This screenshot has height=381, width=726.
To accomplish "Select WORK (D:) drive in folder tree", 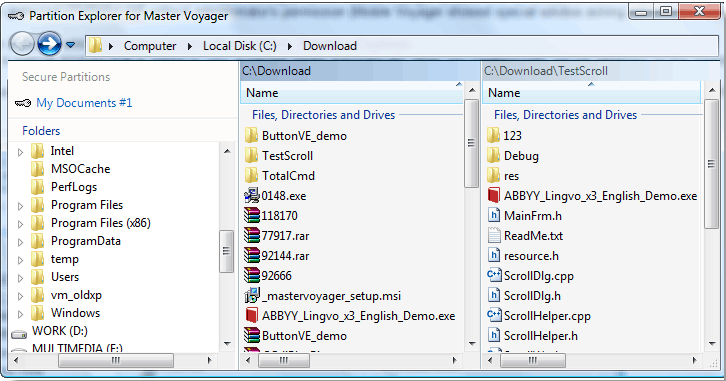I will tap(60, 331).
